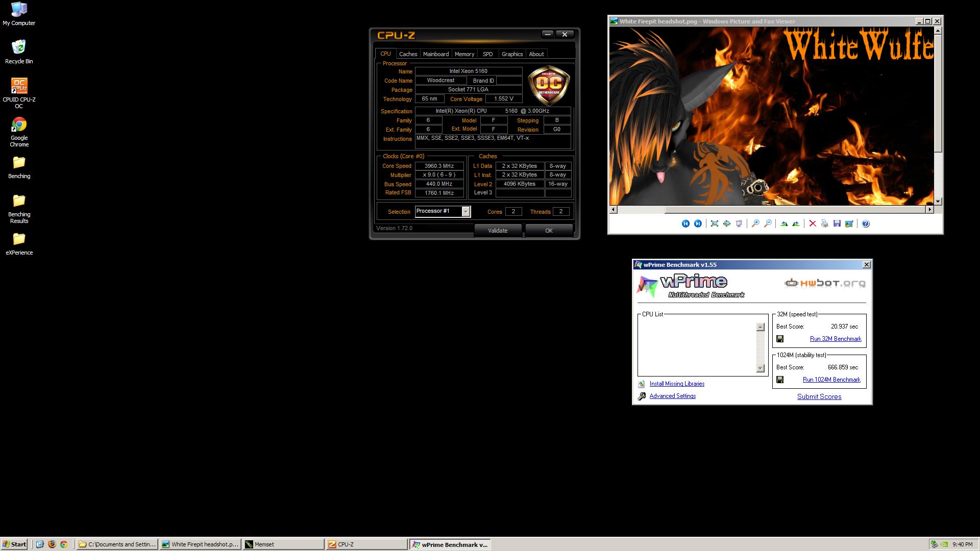The height and width of the screenshot is (551, 980).
Task: Open the Recycle Bin
Action: click(19, 52)
